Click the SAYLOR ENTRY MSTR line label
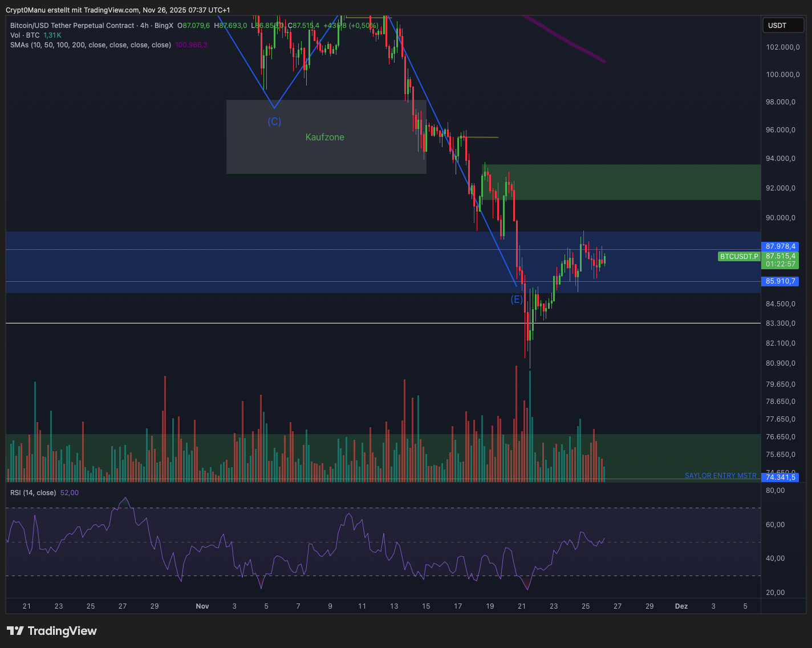812x648 pixels. [x=720, y=476]
